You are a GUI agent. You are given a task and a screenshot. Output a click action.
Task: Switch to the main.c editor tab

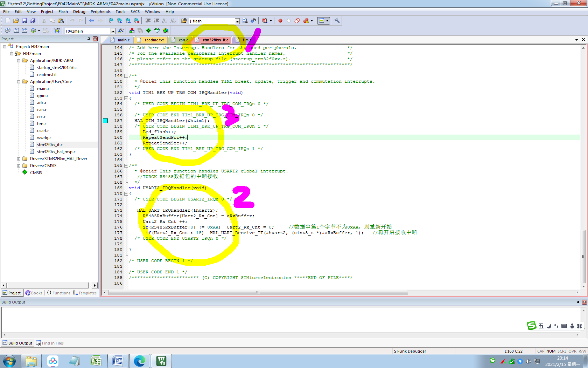click(x=120, y=40)
